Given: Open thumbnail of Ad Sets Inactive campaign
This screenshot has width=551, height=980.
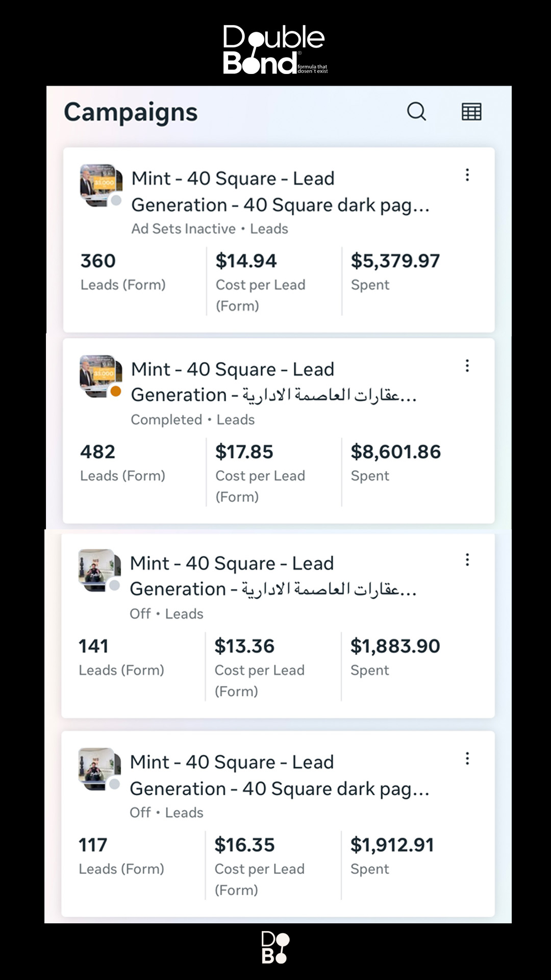Looking at the screenshot, I should 101,185.
